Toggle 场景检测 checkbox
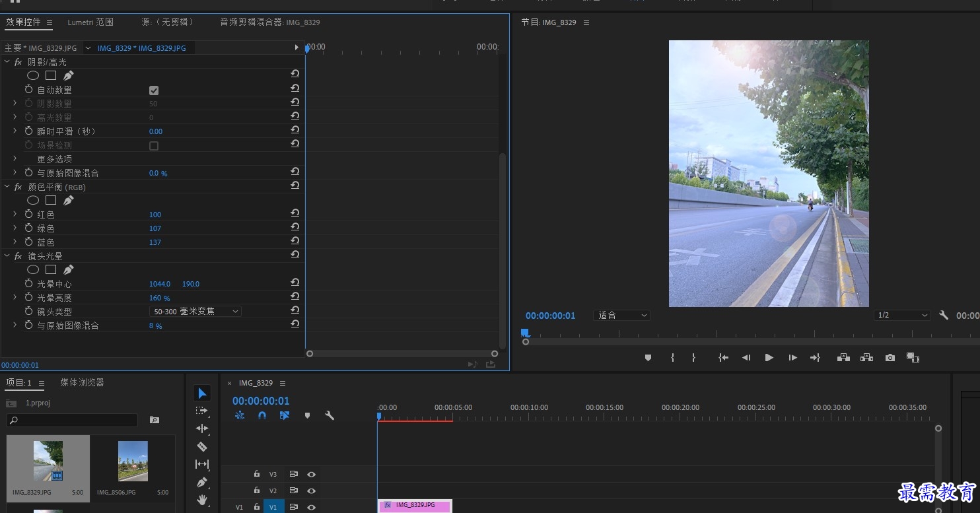 pos(154,146)
